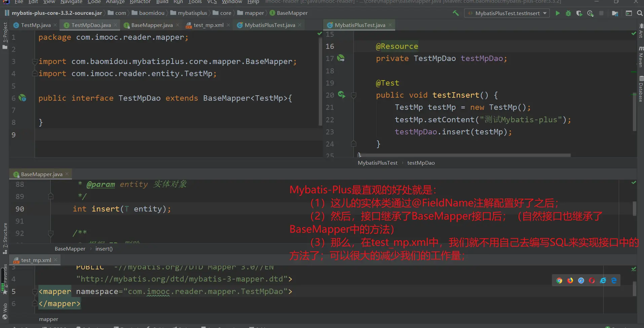Click run test gutter icon beside testInsert
This screenshot has height=328, width=644.
point(341,95)
